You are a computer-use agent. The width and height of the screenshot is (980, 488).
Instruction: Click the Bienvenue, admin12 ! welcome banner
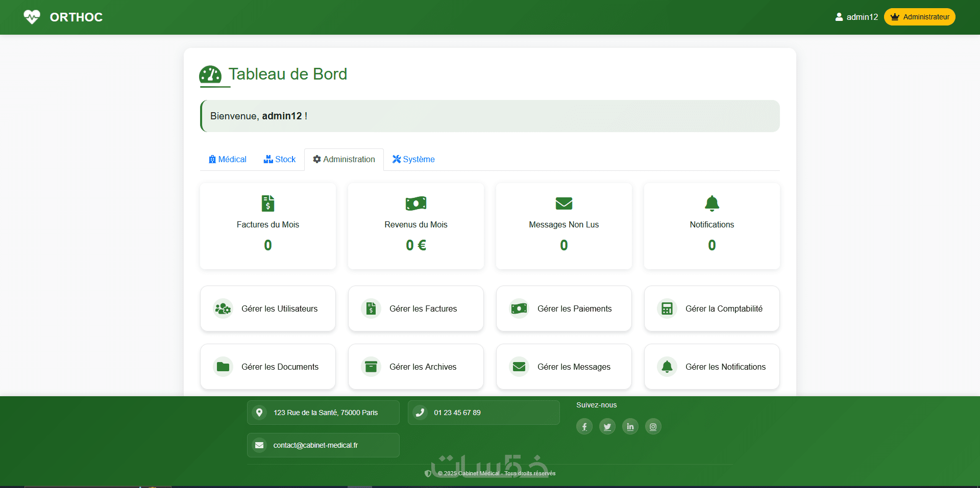490,116
